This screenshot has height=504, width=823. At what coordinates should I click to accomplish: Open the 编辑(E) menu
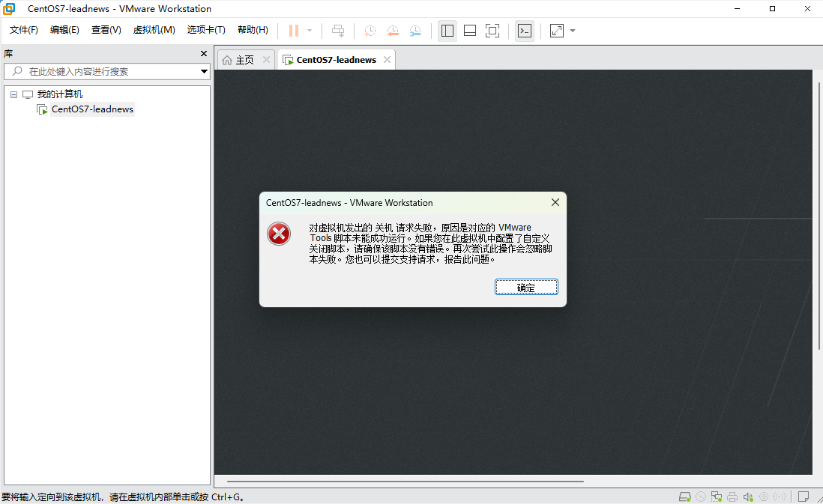tap(64, 30)
